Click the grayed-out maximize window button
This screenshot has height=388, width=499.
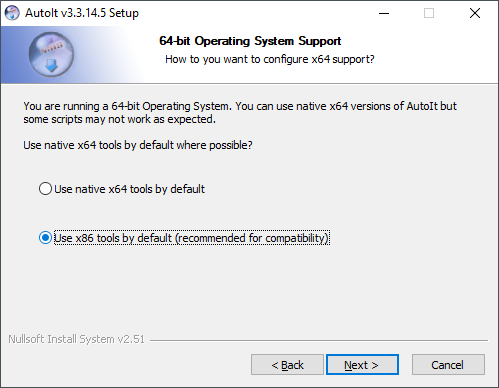pos(429,13)
